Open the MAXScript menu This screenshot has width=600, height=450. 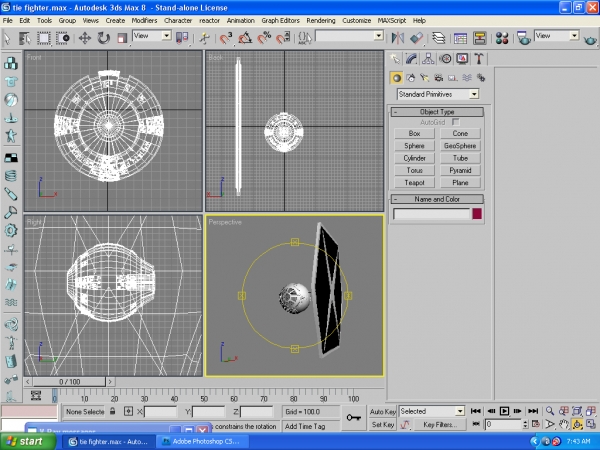(392, 21)
